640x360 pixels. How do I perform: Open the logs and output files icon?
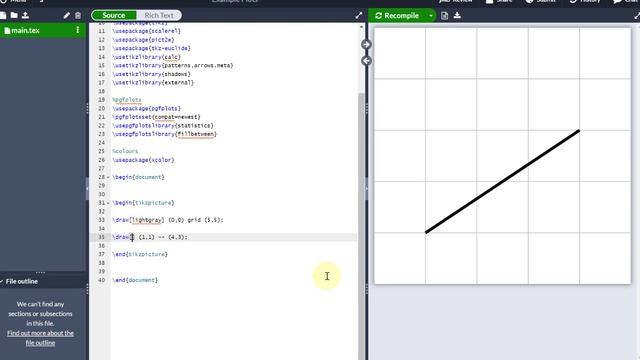pyautogui.click(x=444, y=16)
